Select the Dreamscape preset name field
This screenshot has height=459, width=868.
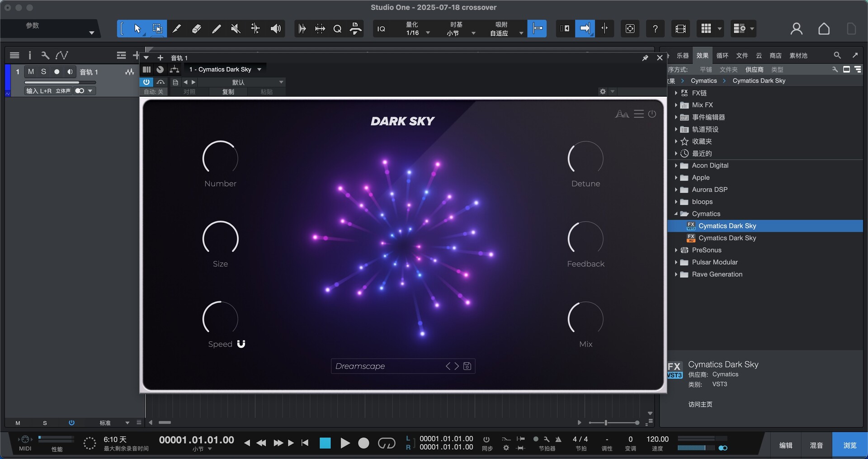coord(389,366)
